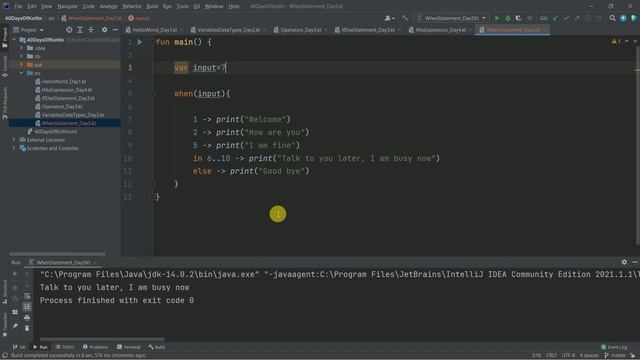Screen dimensions: 640x360
Task: Start debugging with the bug icon
Action: 508,18
